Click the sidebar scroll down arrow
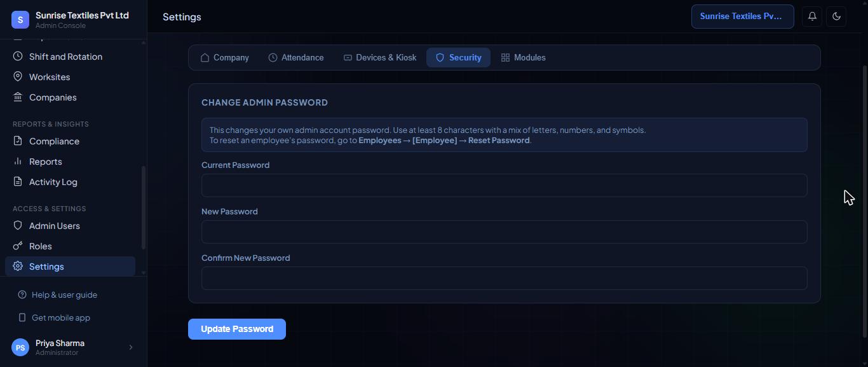Image resolution: width=868 pixels, height=367 pixels. tap(144, 273)
